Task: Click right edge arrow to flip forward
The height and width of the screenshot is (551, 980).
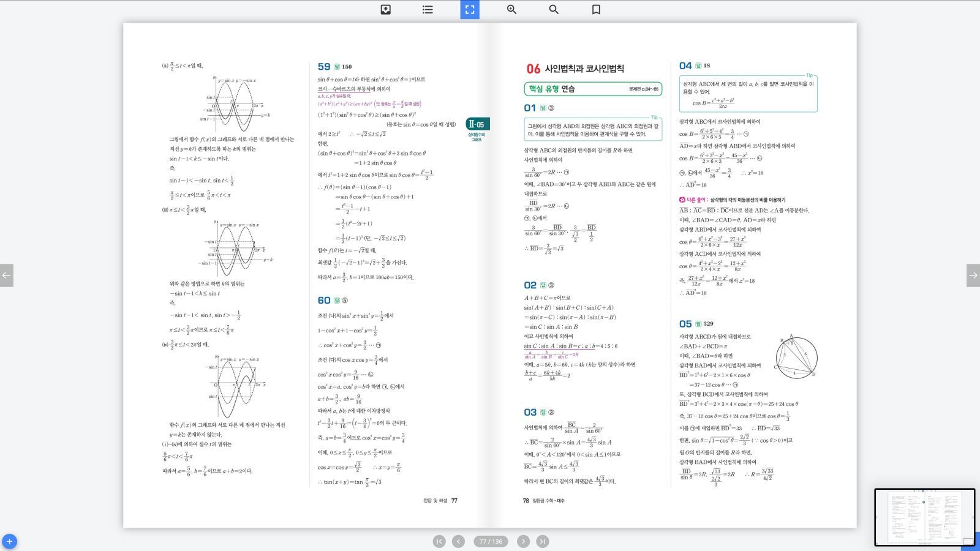Action: (x=973, y=275)
